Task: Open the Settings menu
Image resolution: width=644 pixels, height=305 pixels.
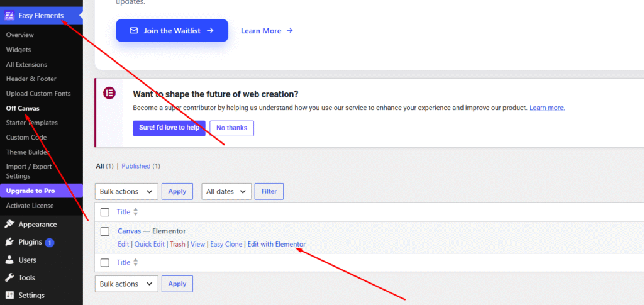Action: click(x=31, y=295)
